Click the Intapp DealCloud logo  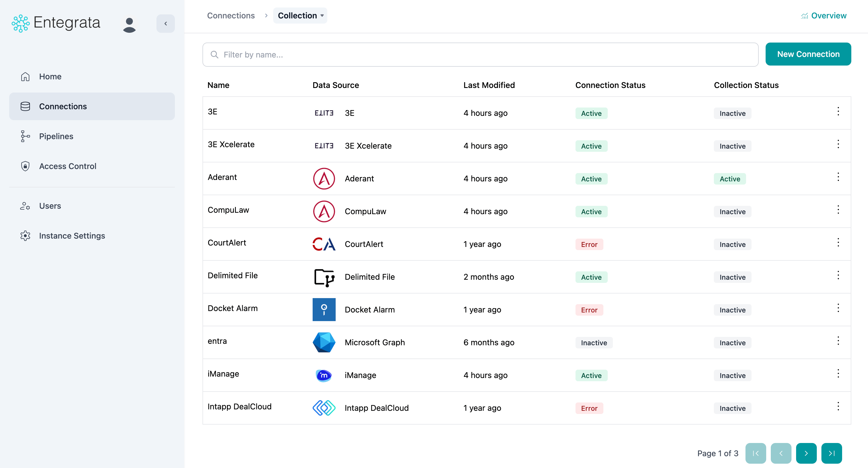(x=324, y=408)
